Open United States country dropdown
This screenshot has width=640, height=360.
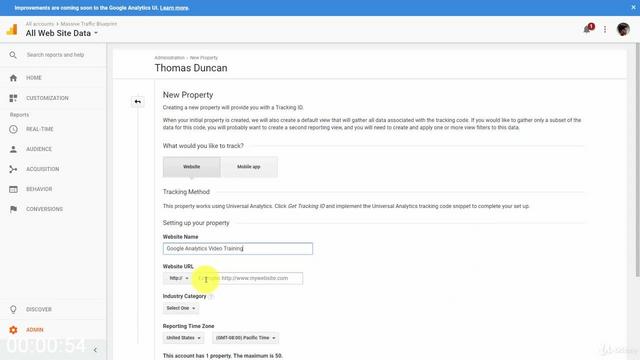pyautogui.click(x=183, y=338)
